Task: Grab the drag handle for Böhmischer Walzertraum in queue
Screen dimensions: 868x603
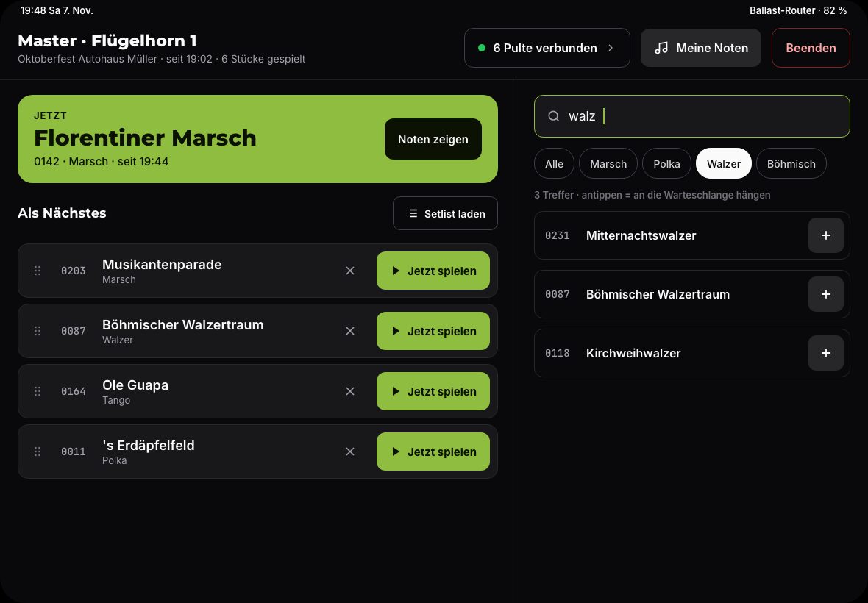Action: click(x=38, y=331)
